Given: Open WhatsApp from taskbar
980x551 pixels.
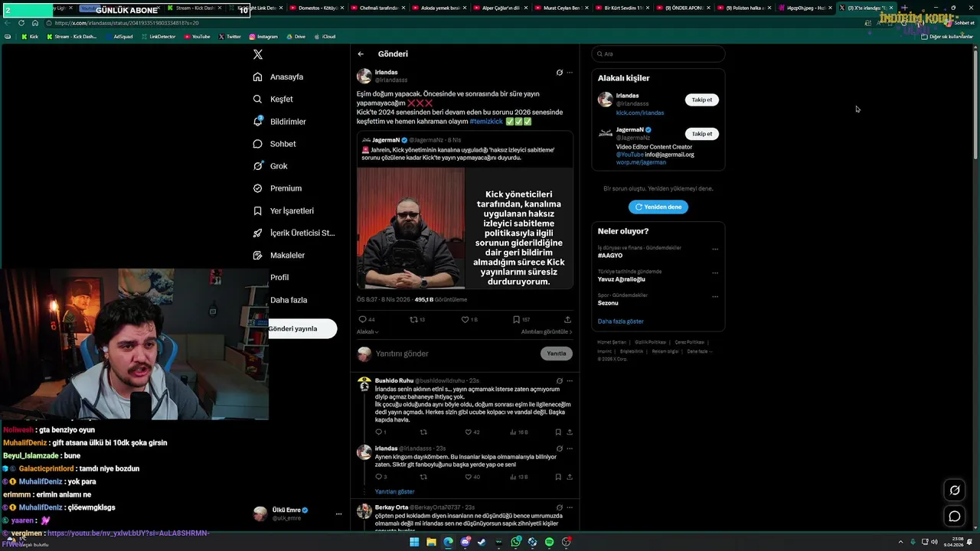Looking at the screenshot, I should 516,542.
